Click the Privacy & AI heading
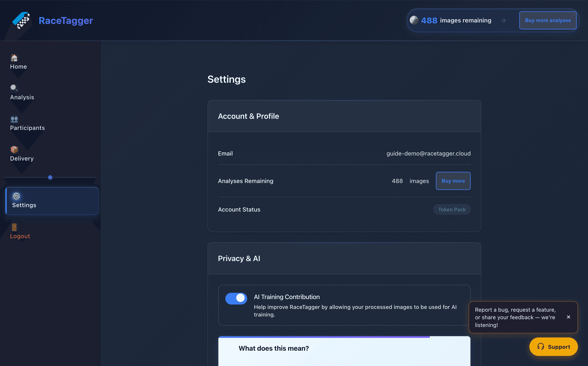Viewport: 588px width, 366px height. click(x=239, y=259)
